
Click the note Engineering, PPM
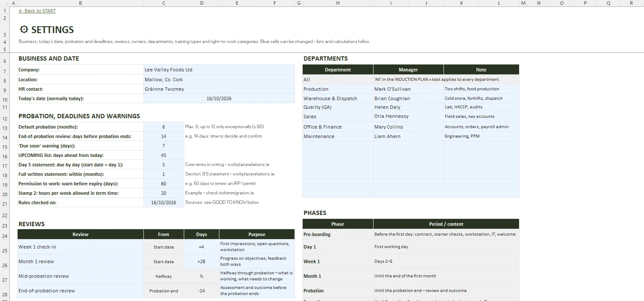[481, 136]
